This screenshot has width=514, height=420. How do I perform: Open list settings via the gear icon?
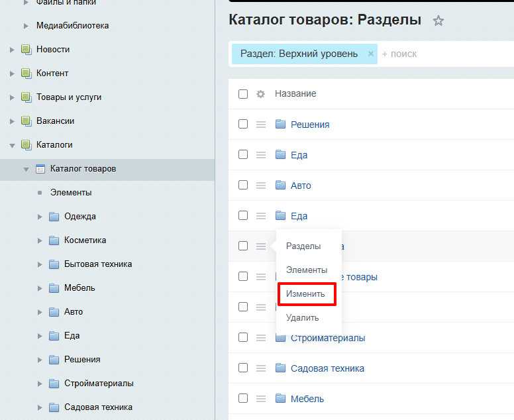tap(260, 94)
